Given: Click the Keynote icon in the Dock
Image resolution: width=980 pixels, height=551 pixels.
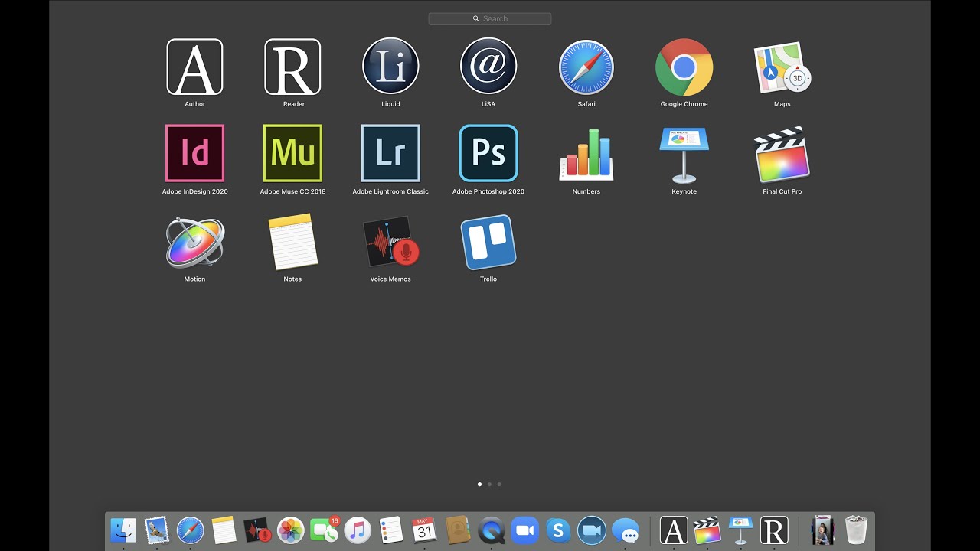Looking at the screenshot, I should 740,530.
